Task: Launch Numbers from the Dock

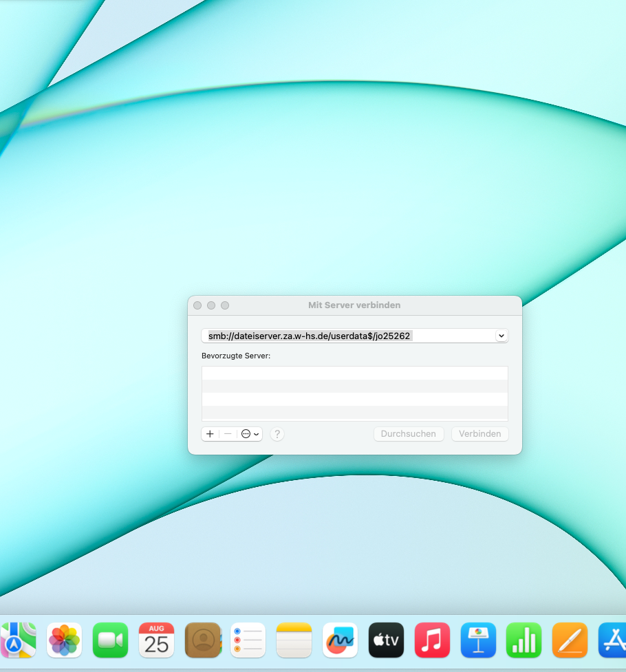Action: (524, 640)
